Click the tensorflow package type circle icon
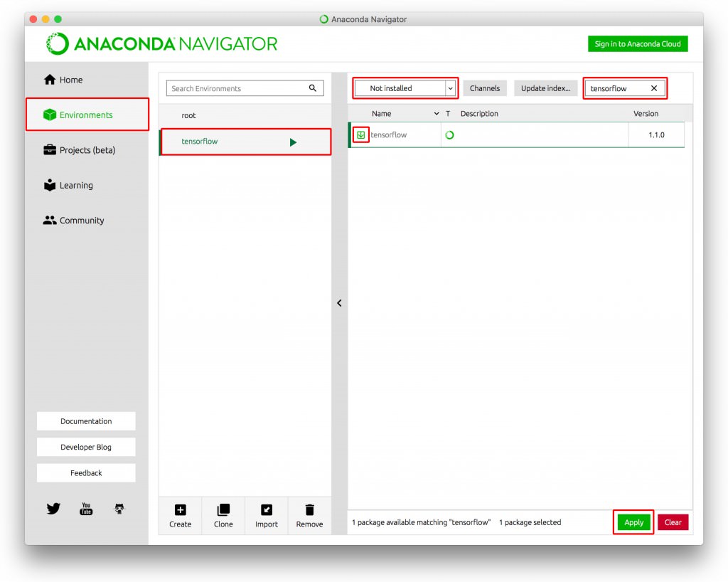Viewport: 728px width, 582px height. click(x=449, y=135)
